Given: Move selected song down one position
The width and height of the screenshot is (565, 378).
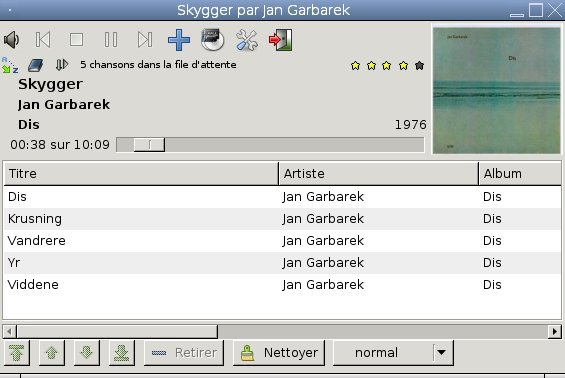Looking at the screenshot, I should click(x=86, y=353).
